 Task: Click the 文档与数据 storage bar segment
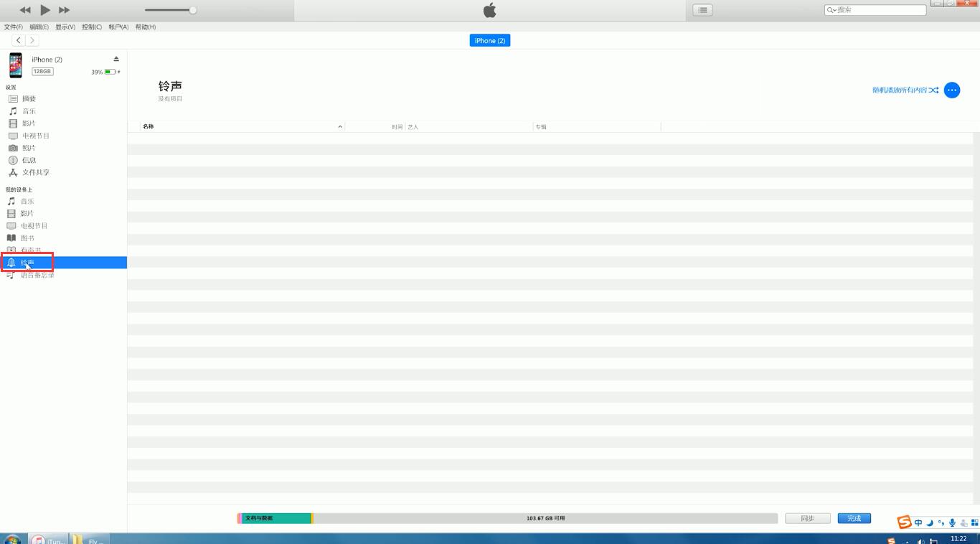point(276,518)
